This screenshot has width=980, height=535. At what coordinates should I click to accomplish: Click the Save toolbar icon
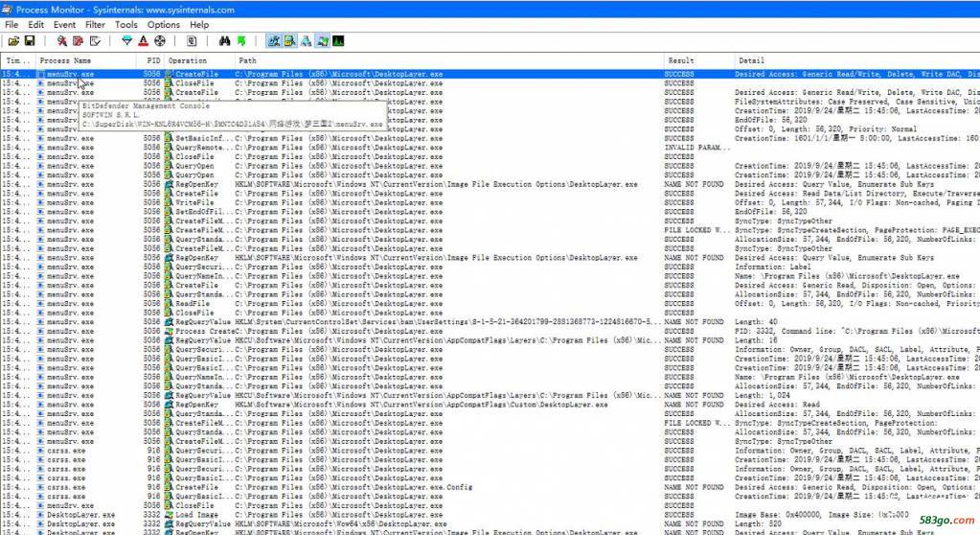point(30,41)
